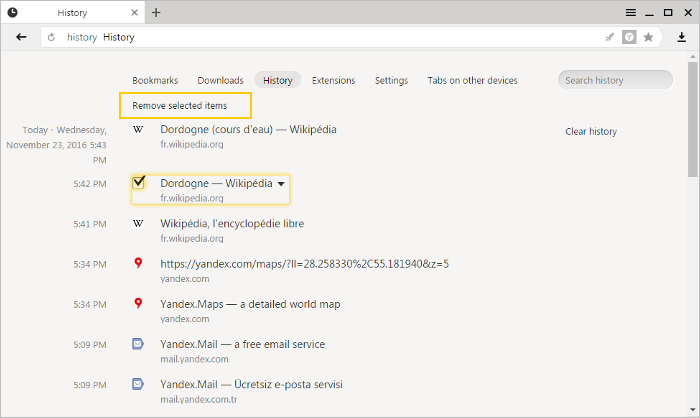Click the vertical scrollbar thumb
Image resolution: width=700 pixels, height=418 pixels.
tap(692, 120)
